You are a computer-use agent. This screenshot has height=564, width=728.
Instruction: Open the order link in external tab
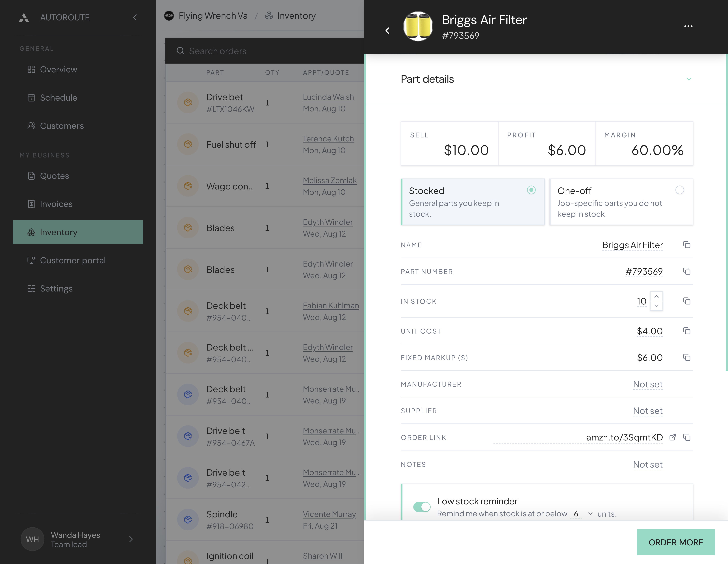673,437
